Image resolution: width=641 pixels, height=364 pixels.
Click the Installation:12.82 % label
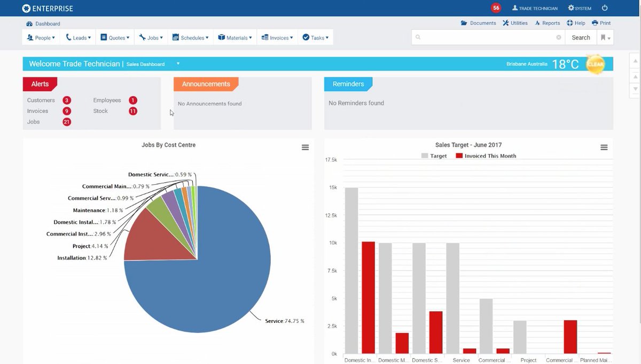tap(82, 258)
